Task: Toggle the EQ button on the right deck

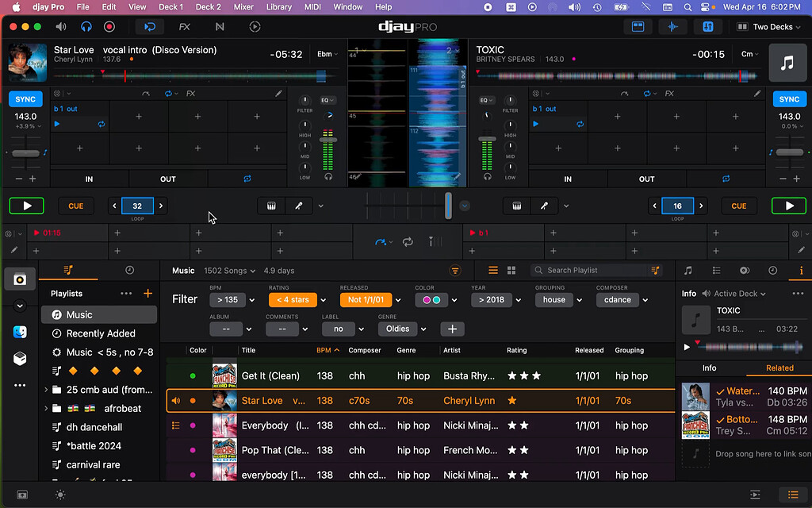Action: (x=487, y=101)
